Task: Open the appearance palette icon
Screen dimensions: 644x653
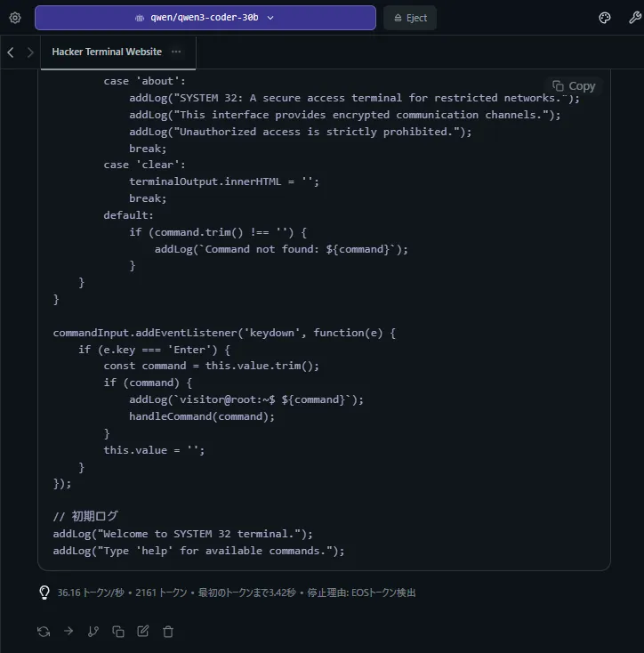Action: coord(605,18)
